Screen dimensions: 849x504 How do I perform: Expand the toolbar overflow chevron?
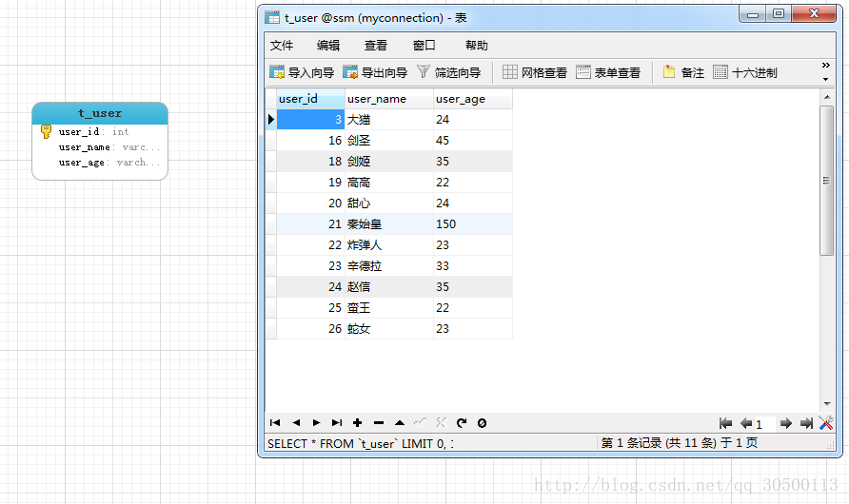click(x=826, y=66)
